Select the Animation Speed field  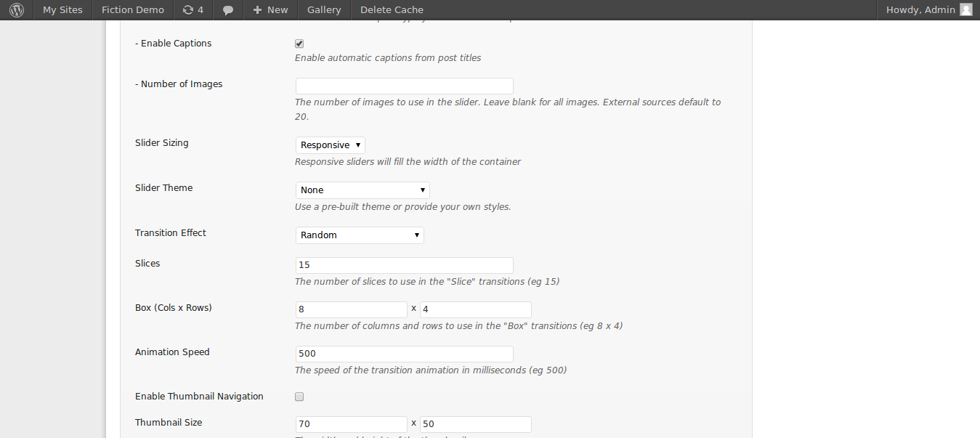tap(404, 354)
